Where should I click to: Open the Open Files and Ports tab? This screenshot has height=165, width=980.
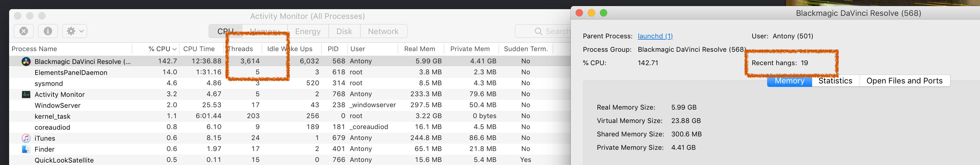tap(904, 81)
